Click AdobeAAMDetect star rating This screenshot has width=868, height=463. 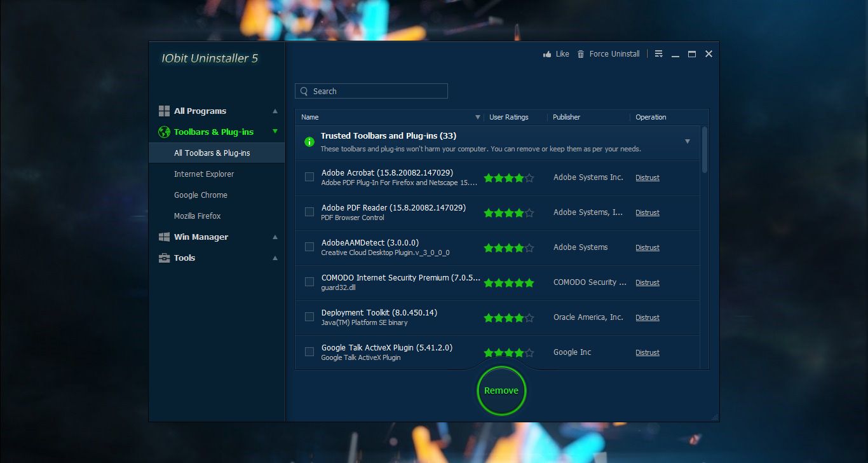[x=509, y=248]
